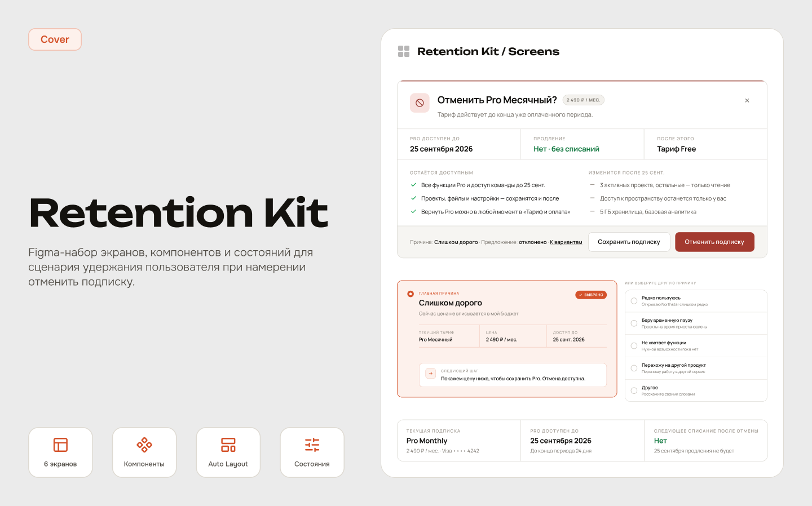Image resolution: width=812 pixels, height=506 pixels.
Task: Click the red cancel circle icon
Action: point(420,103)
